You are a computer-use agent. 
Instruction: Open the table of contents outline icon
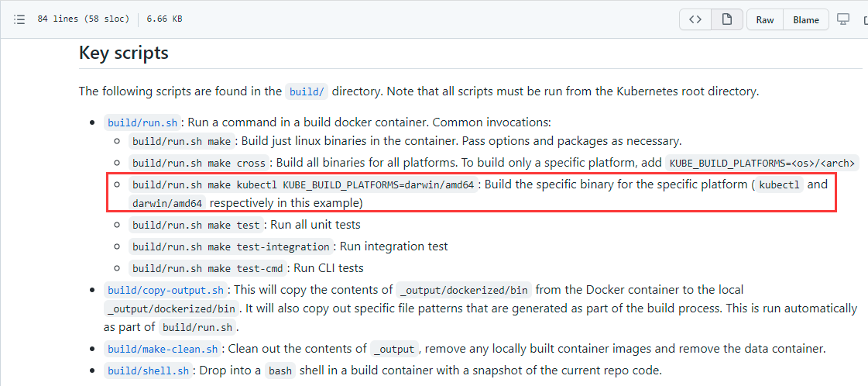(19, 19)
